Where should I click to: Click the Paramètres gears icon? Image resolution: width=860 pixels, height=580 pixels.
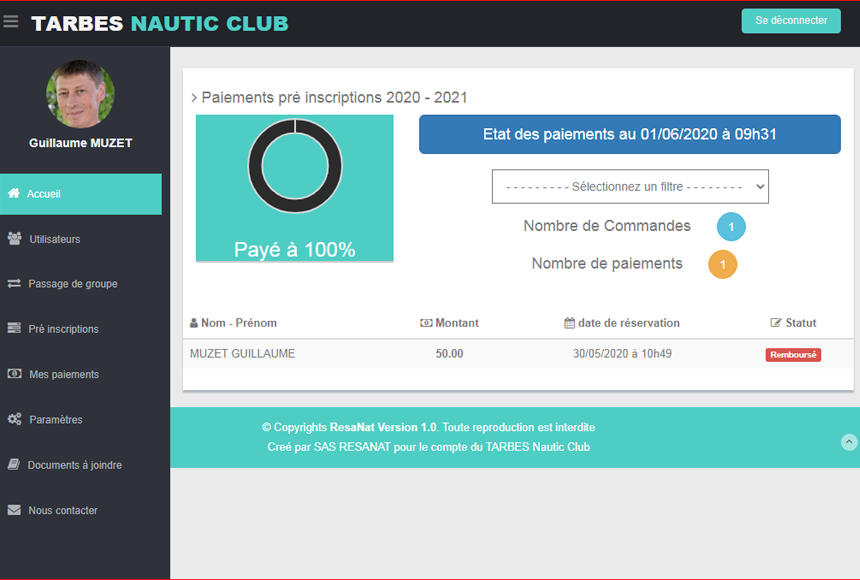click(x=14, y=419)
